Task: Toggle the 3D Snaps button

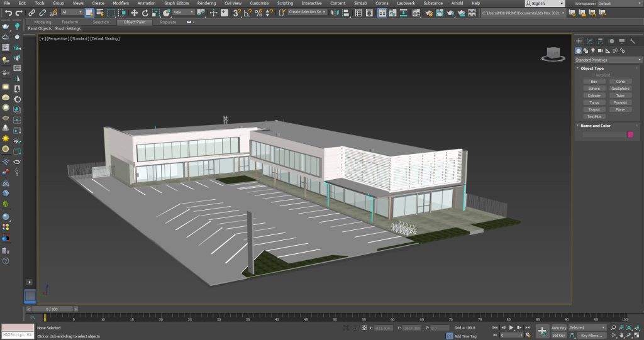Action: tap(236, 13)
